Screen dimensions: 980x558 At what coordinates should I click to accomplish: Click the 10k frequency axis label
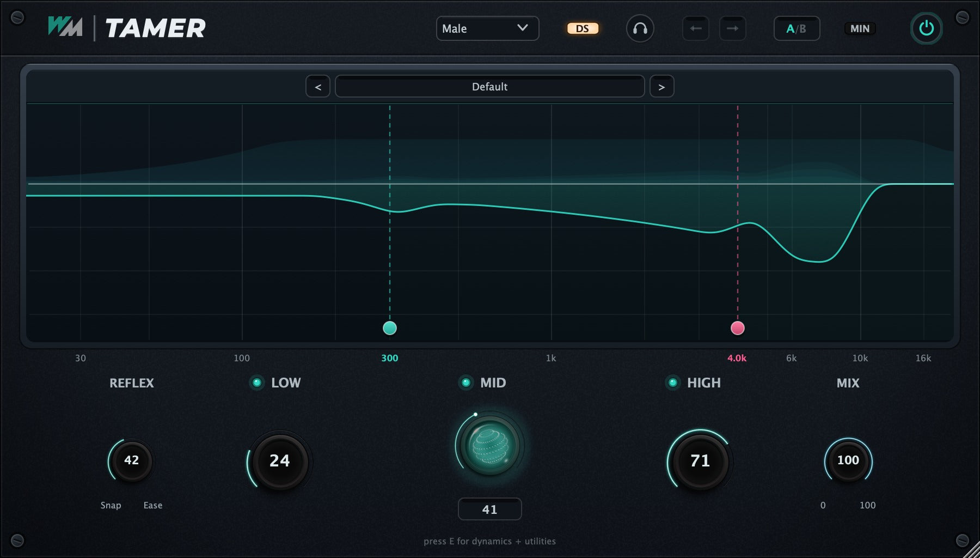pyautogui.click(x=860, y=358)
